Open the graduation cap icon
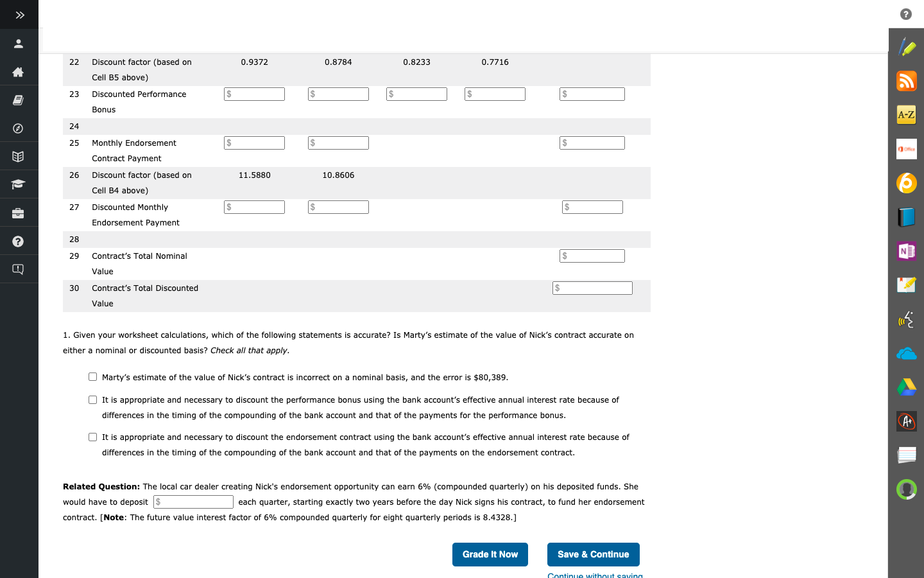The width and height of the screenshot is (924, 578). [x=19, y=185]
